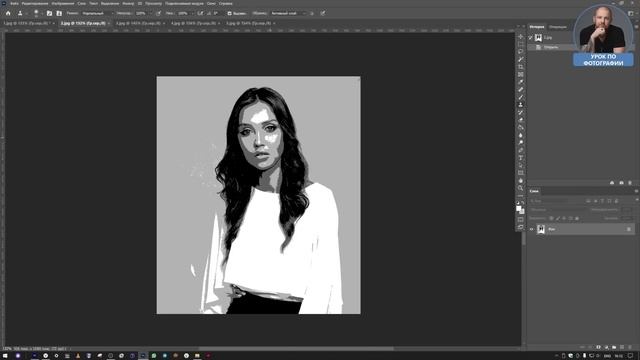Open the Clone Source panel icon
The image size is (640, 360).
(59, 13)
